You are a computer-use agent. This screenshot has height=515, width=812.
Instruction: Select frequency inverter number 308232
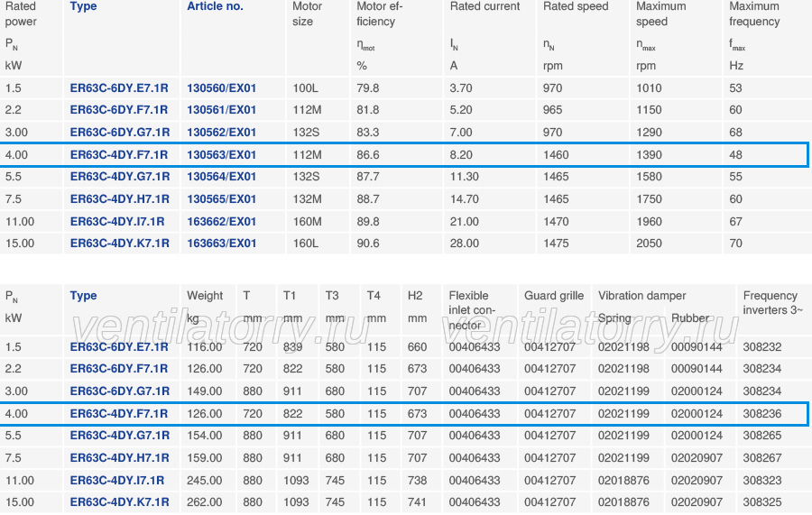pos(762,346)
